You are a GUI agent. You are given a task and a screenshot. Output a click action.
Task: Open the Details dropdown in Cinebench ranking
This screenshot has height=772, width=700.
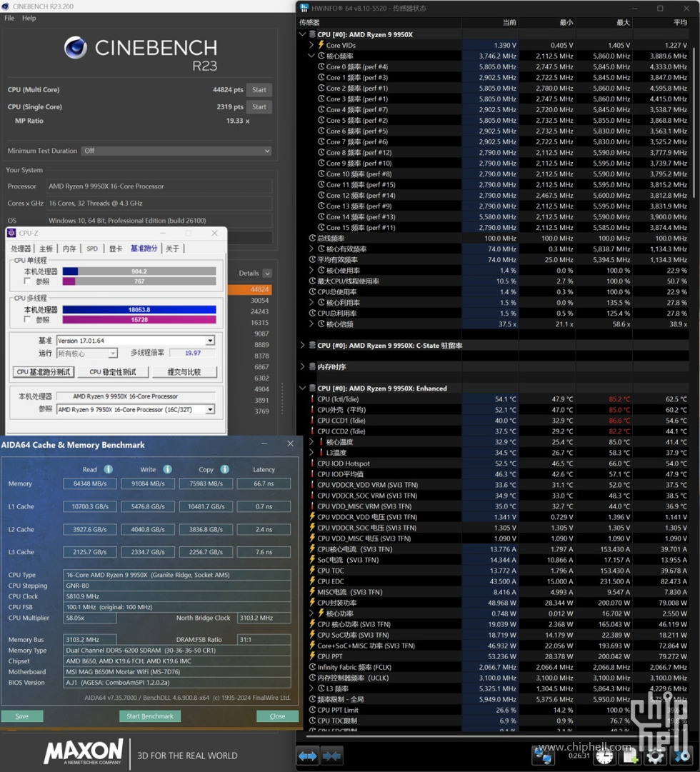pyautogui.click(x=267, y=274)
